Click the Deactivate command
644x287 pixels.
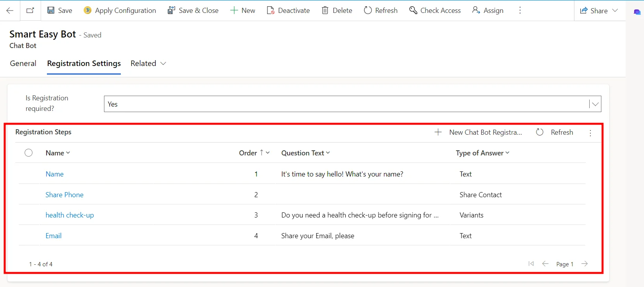[x=288, y=11]
